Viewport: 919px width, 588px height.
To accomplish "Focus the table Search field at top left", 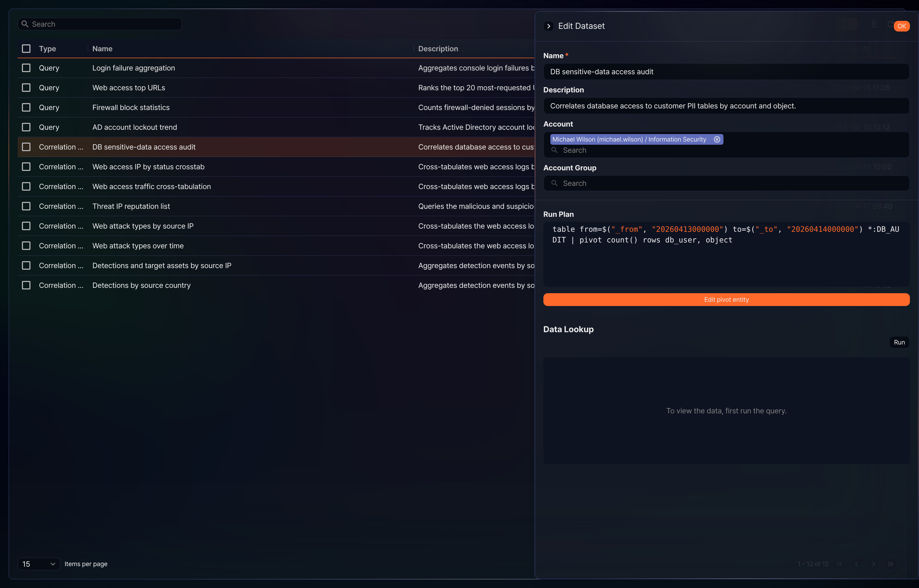I will (100, 24).
